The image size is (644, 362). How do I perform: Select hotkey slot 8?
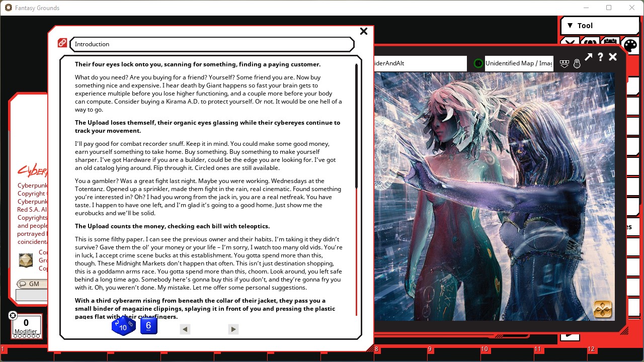point(401,353)
